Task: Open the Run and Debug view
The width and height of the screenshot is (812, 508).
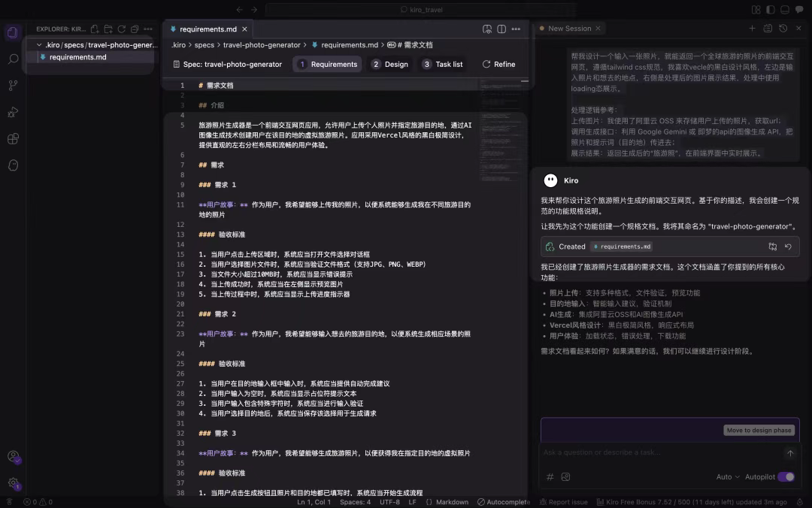Action: click(x=13, y=113)
